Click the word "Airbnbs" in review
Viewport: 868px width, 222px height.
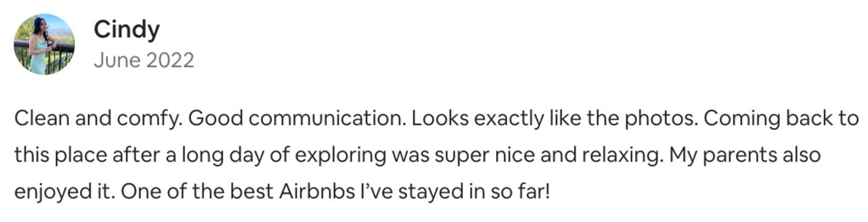tap(317, 192)
